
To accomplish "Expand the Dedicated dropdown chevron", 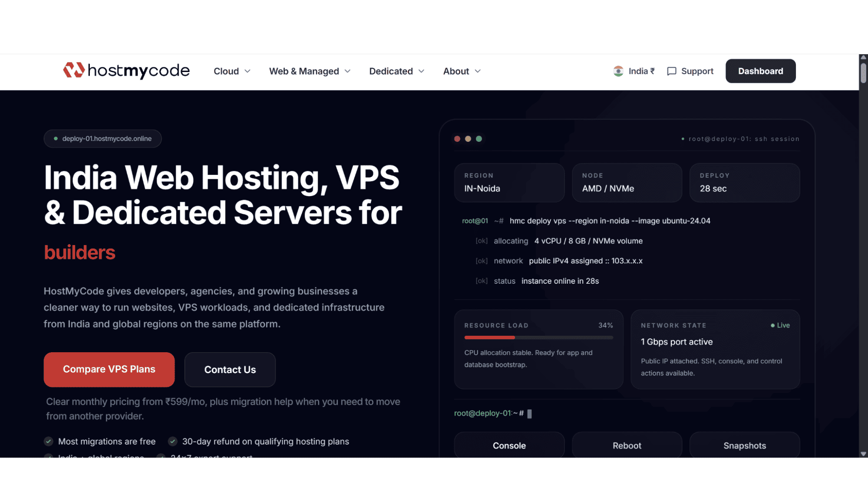I will (x=421, y=71).
